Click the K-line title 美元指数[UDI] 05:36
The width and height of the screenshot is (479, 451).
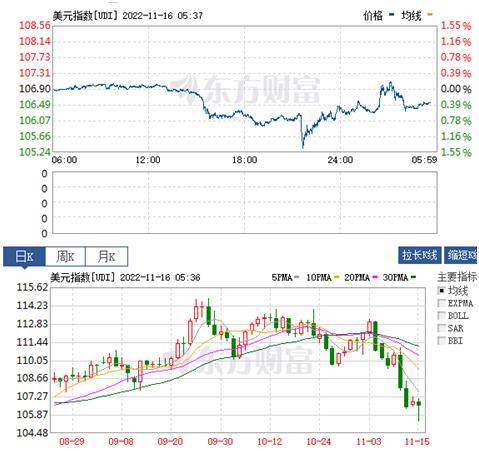125,277
